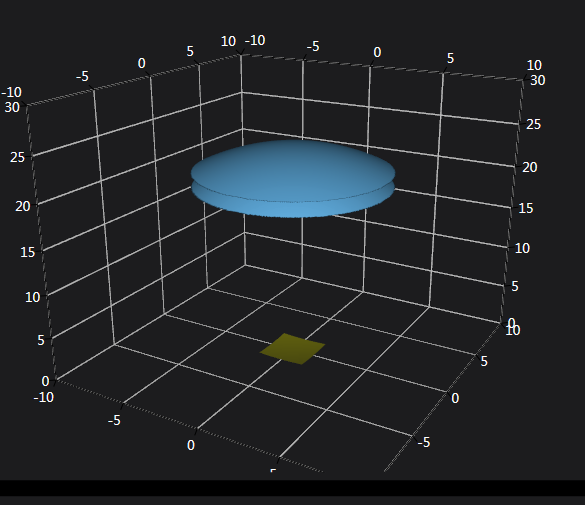Click the -5 label on bottom right axis

[424, 443]
